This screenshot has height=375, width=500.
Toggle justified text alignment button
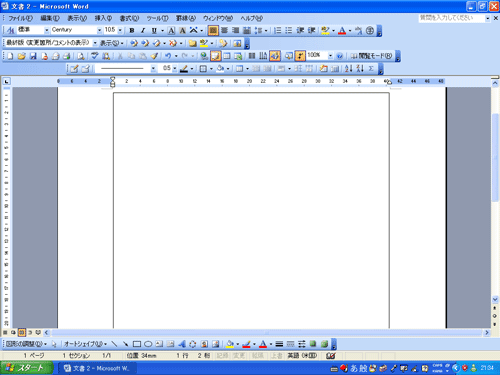click(x=213, y=31)
